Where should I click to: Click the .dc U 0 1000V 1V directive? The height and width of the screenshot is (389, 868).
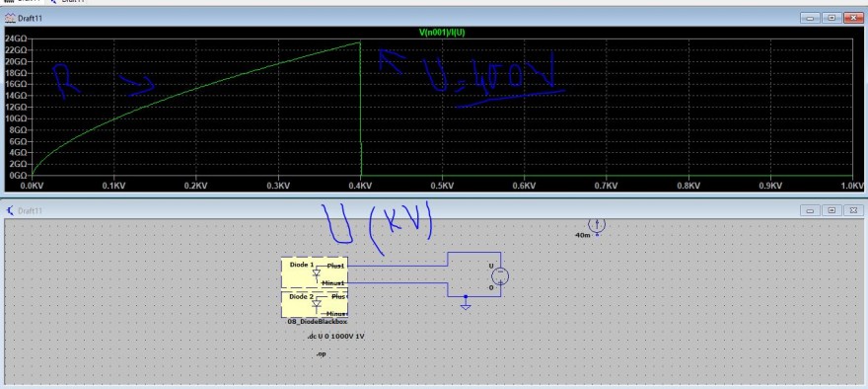[x=335, y=337]
